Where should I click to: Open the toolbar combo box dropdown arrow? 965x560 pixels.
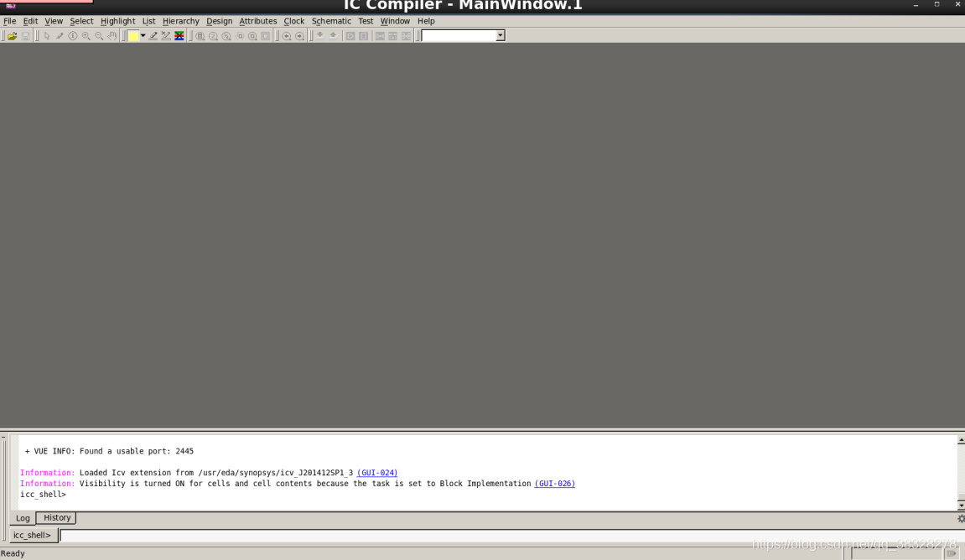coord(501,36)
